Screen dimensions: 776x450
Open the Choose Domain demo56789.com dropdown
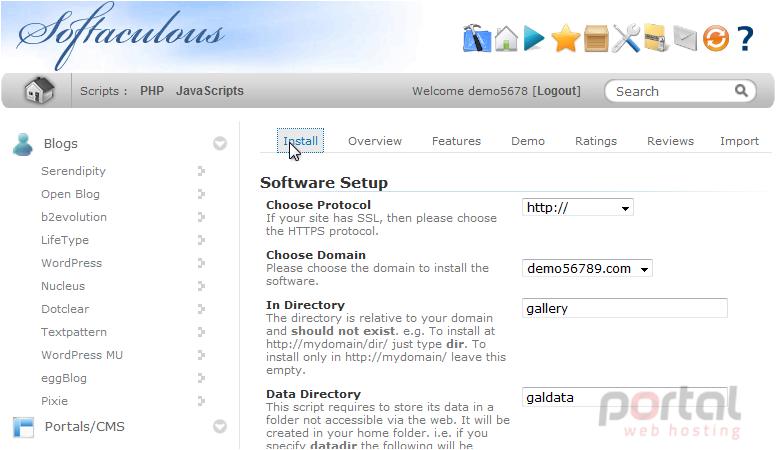(587, 268)
